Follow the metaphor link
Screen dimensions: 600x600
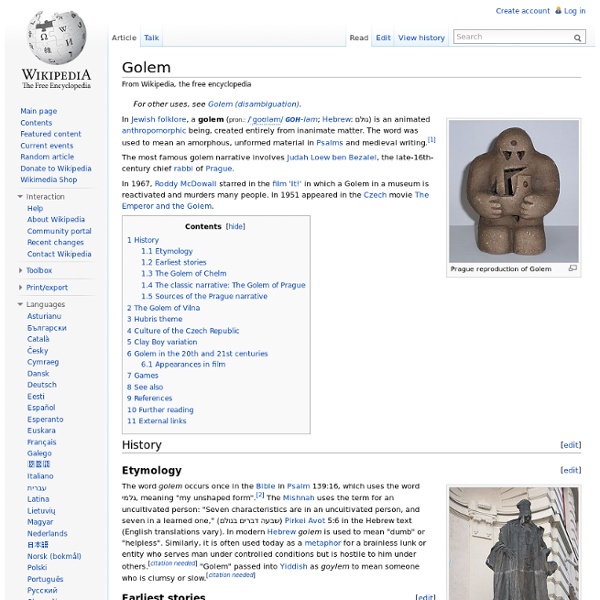tap(323, 543)
